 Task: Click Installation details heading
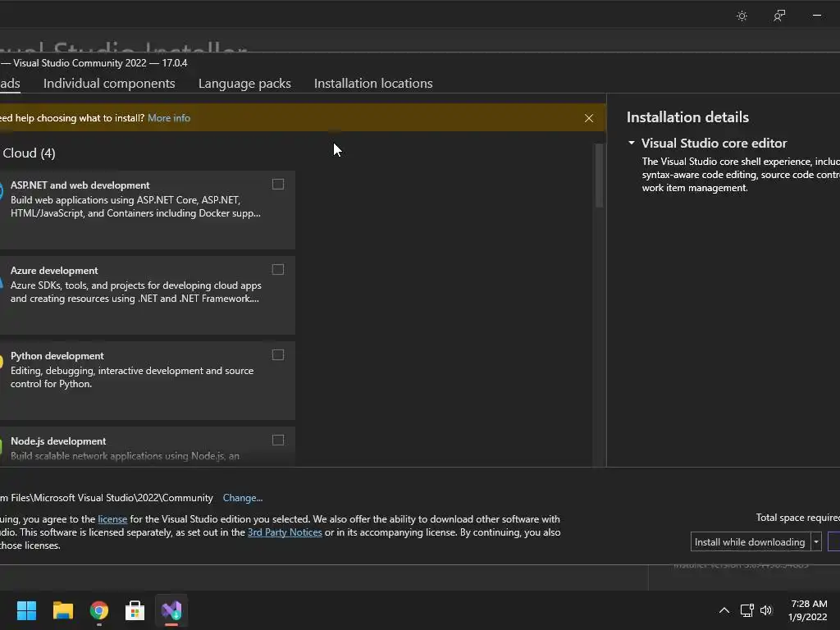tap(687, 116)
